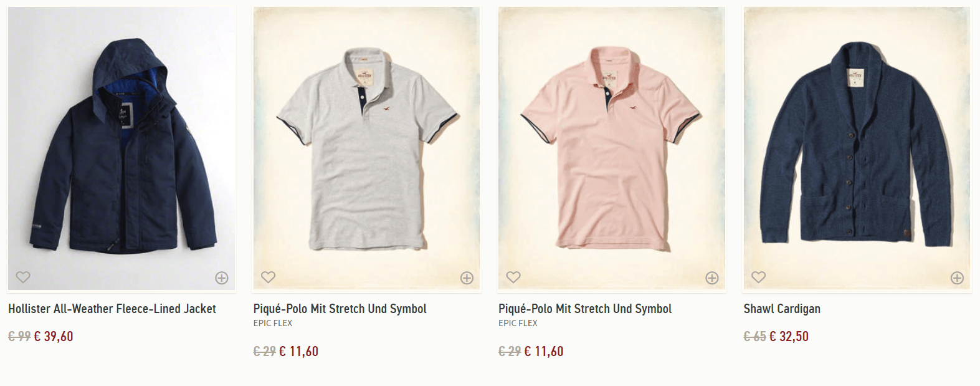Click the Piqué-Polo title under the gray shirt
The height and width of the screenshot is (386, 980).
[x=340, y=309]
